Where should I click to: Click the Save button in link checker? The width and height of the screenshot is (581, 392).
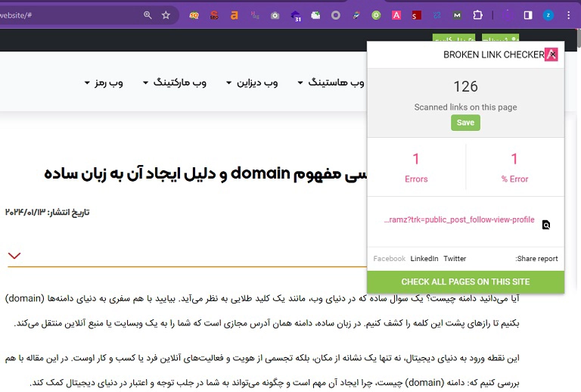[x=465, y=123]
